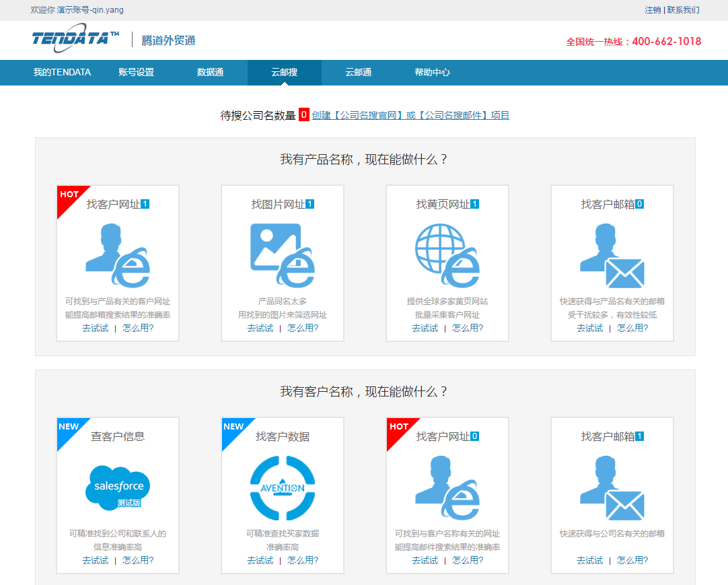Viewport: 728px width, 585px height.
Task: Open the 帮助中心 menu item
Action: tap(430, 72)
